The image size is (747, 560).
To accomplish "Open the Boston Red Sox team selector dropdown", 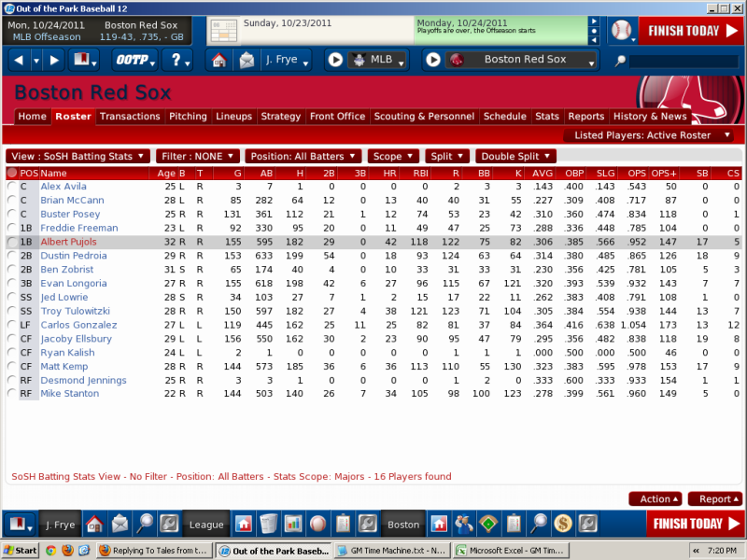I will click(521, 60).
